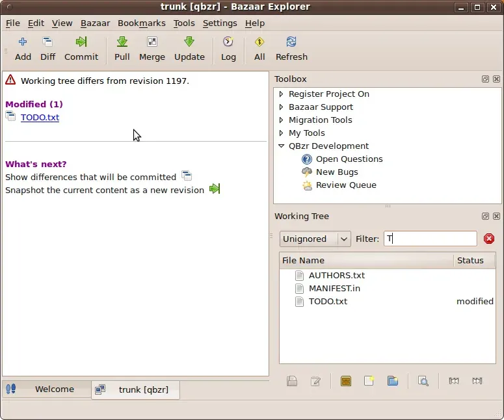This screenshot has width=504, height=420.
Task: Float the Toolbox panel
Action: point(485,79)
